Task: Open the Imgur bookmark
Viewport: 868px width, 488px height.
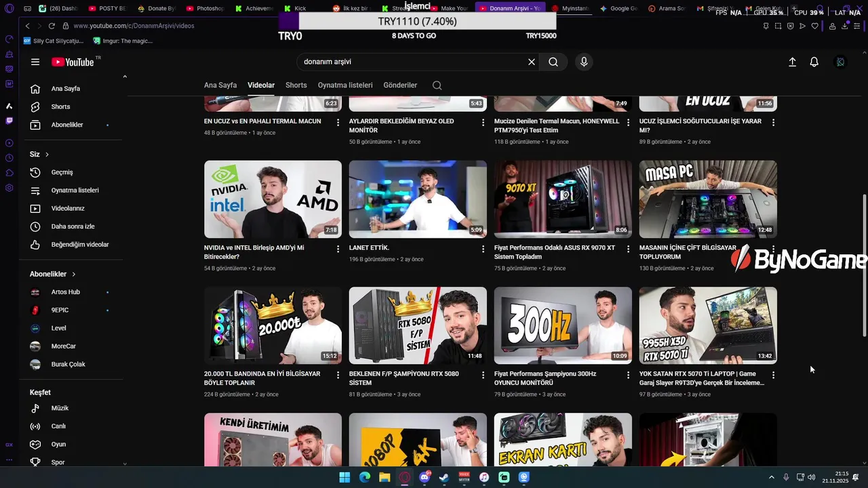Action: click(123, 41)
